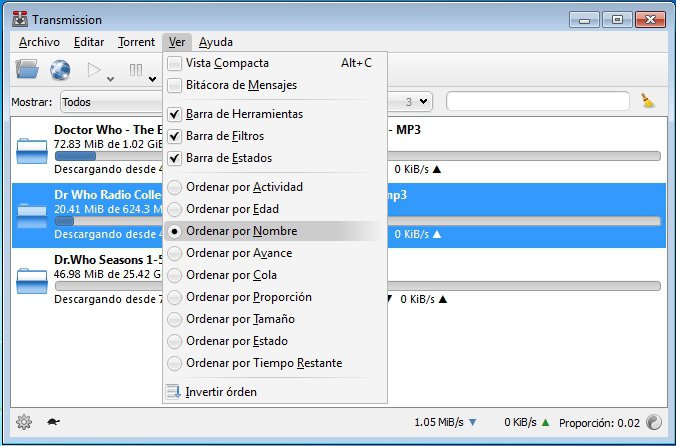Clear the filter with the broom icon
The height and width of the screenshot is (446, 676).
pyautogui.click(x=647, y=101)
